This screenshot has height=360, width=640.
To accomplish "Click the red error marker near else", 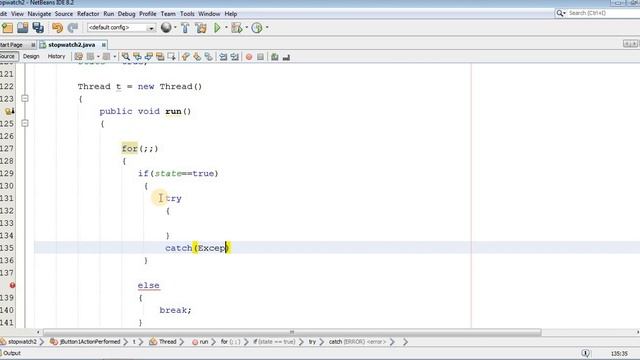I will (12, 285).
